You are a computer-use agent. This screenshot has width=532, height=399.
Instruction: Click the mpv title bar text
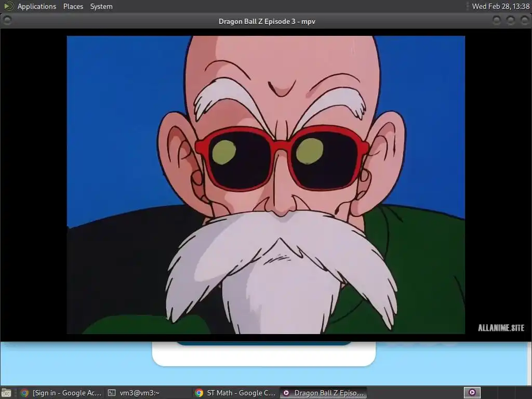pyautogui.click(x=267, y=21)
